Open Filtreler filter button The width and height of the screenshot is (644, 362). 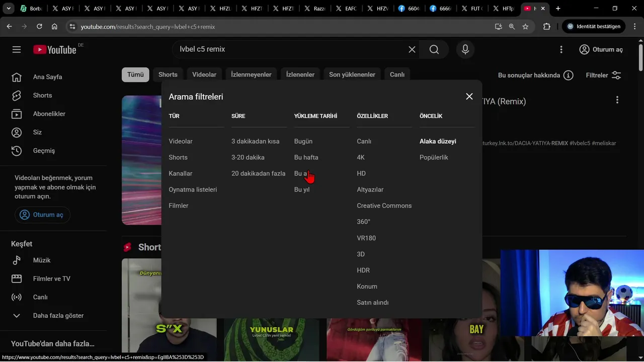(x=604, y=75)
